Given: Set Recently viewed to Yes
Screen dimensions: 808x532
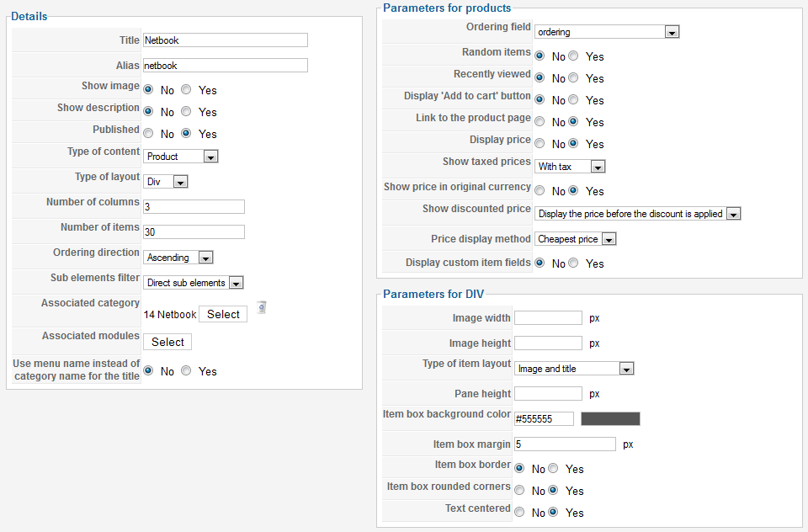Looking at the screenshot, I should (573, 77).
